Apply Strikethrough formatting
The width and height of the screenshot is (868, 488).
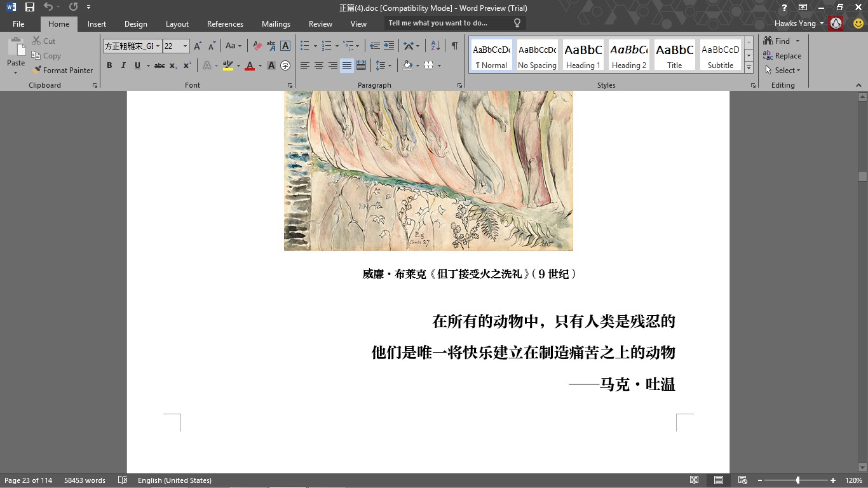[159, 65]
